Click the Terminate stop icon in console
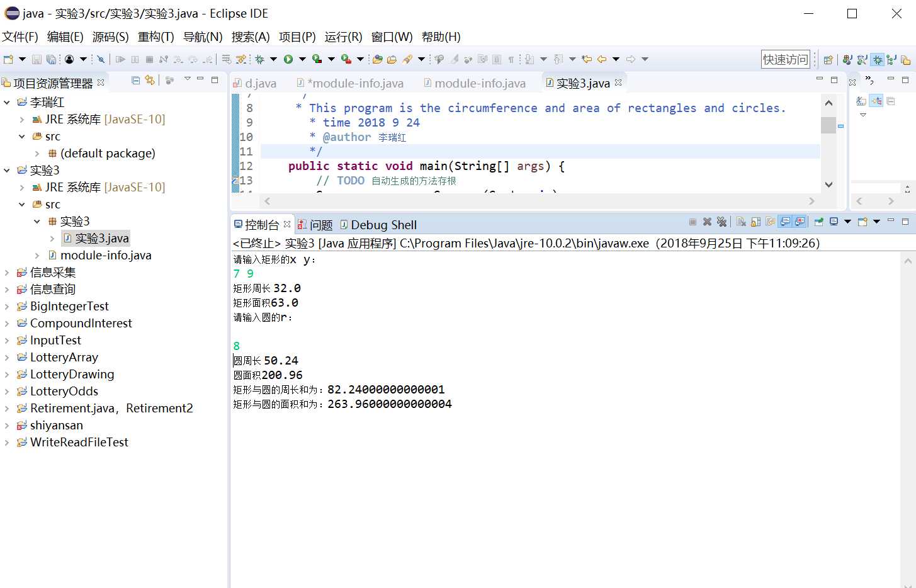The image size is (916, 588). point(693,222)
